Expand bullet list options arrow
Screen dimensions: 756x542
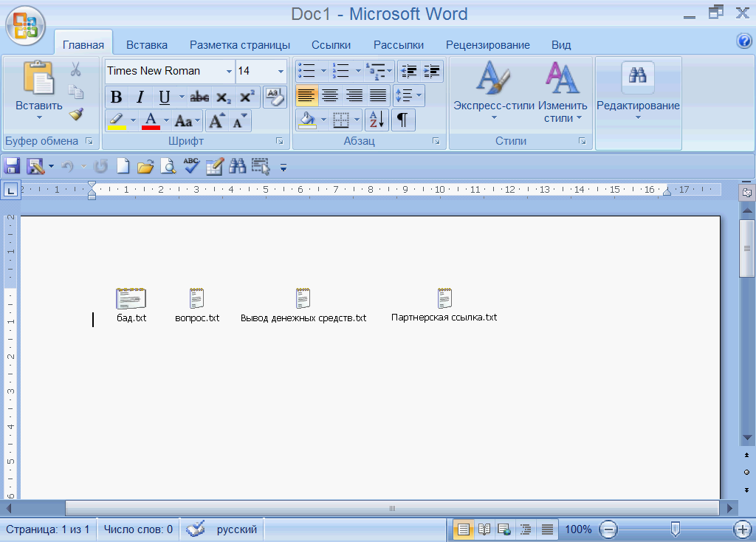click(x=323, y=72)
